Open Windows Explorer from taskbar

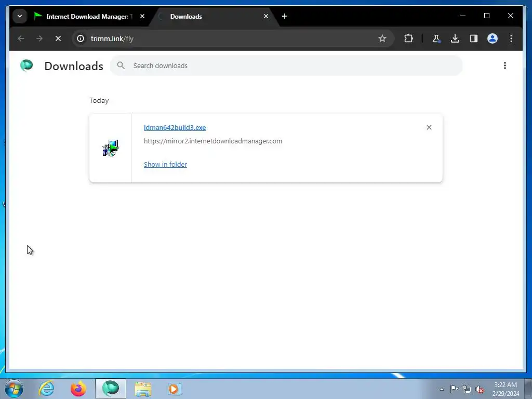pos(143,389)
